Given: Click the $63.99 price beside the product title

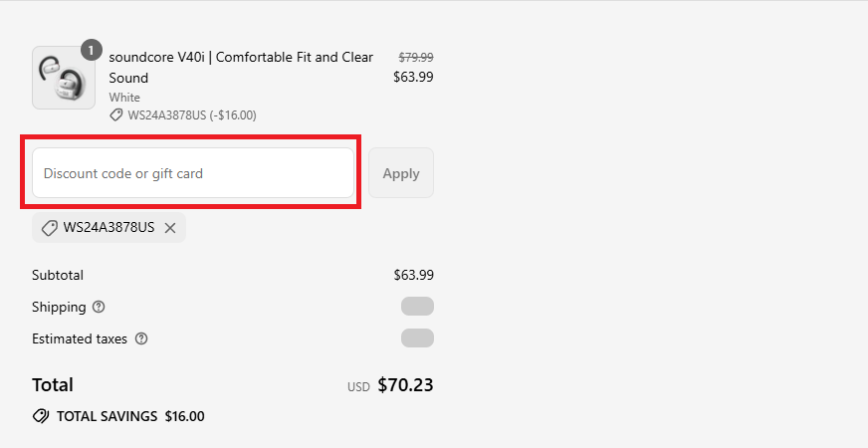Looking at the screenshot, I should 413,77.
